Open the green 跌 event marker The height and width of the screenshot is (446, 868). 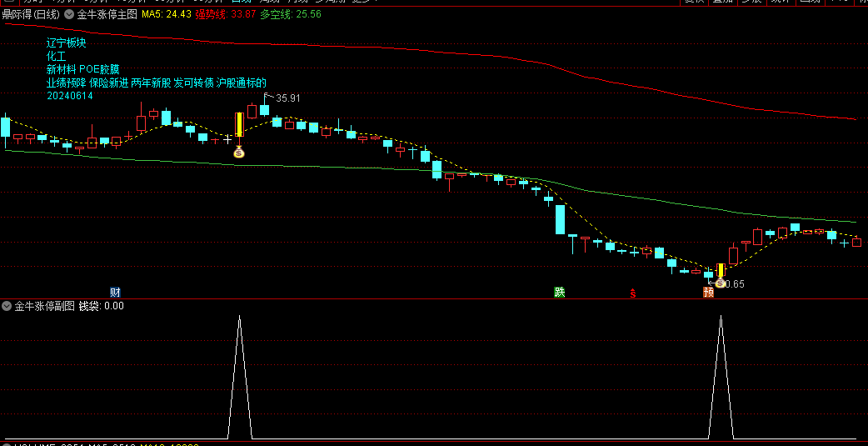pyautogui.click(x=560, y=292)
